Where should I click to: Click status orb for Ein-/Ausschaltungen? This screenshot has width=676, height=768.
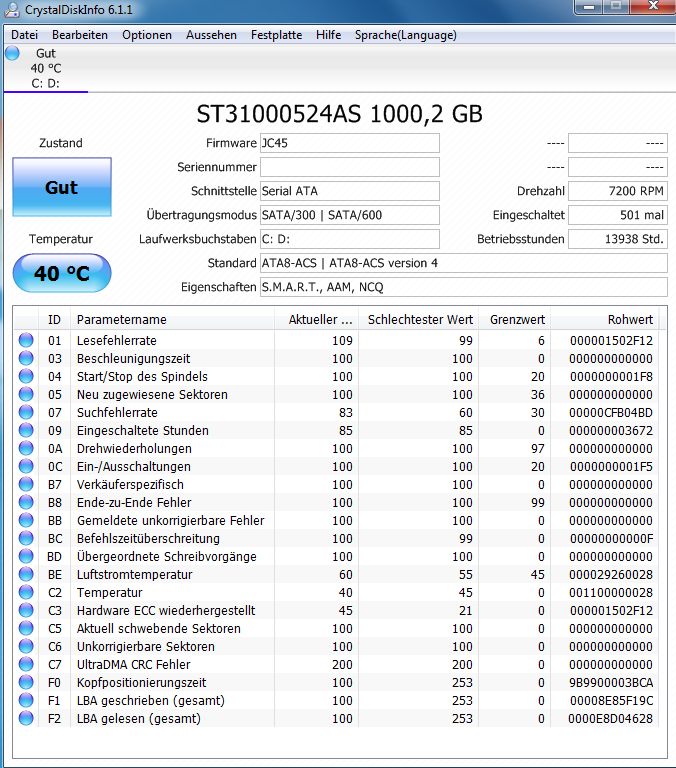[26, 466]
